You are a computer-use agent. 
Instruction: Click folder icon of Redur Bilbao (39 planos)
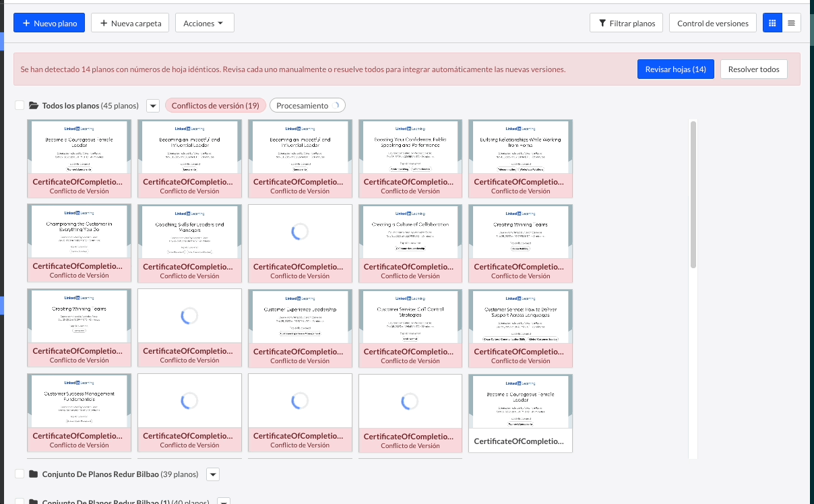tap(33, 474)
